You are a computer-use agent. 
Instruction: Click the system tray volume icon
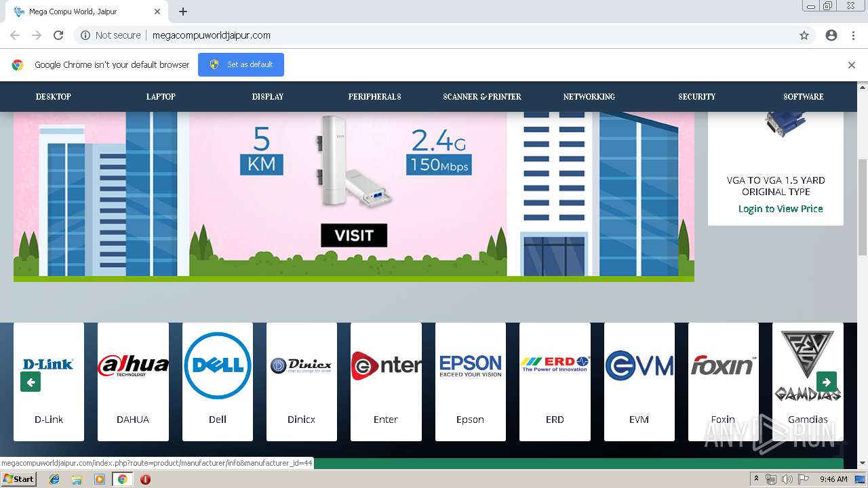coord(787,479)
